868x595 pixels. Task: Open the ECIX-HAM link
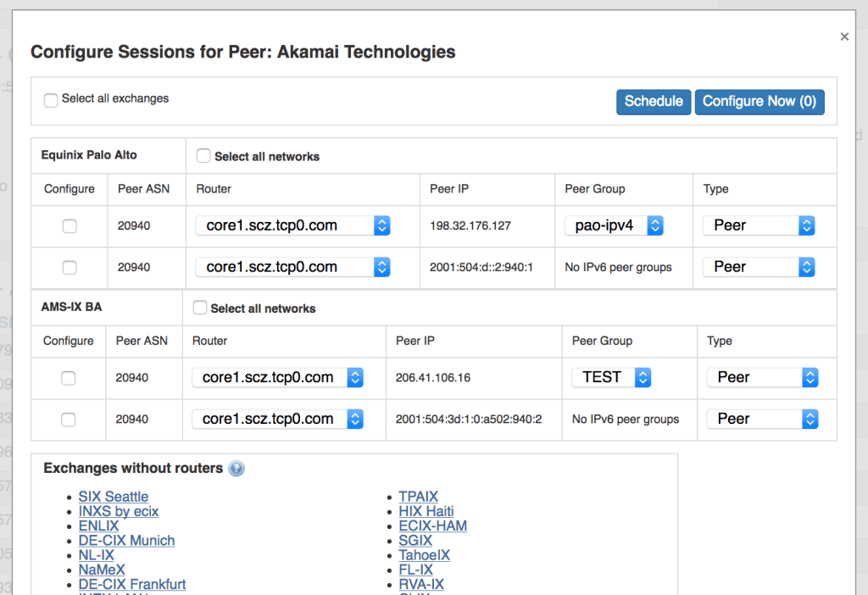click(x=433, y=525)
